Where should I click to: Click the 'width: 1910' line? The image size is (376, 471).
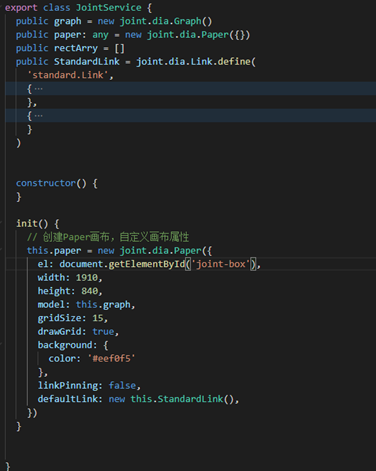70,277
